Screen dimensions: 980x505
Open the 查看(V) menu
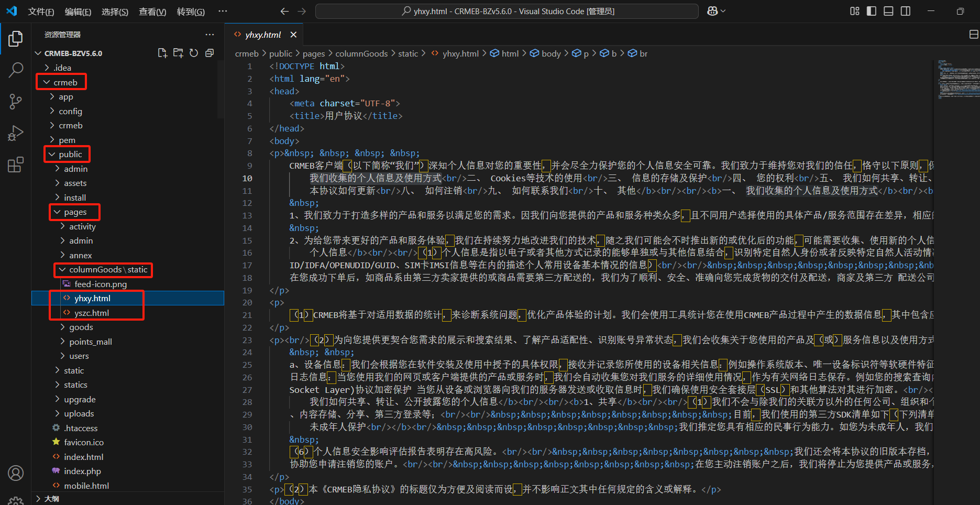tap(152, 12)
